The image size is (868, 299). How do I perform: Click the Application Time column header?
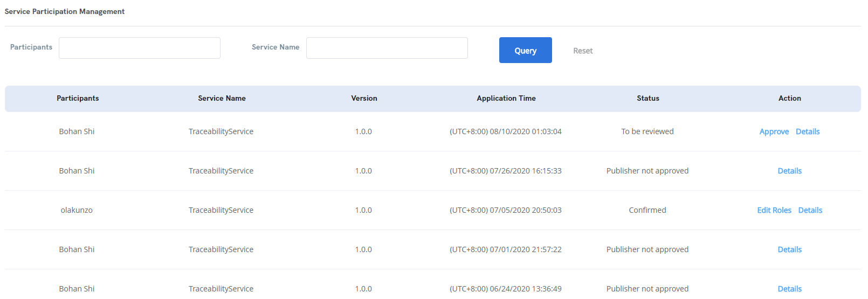click(506, 98)
